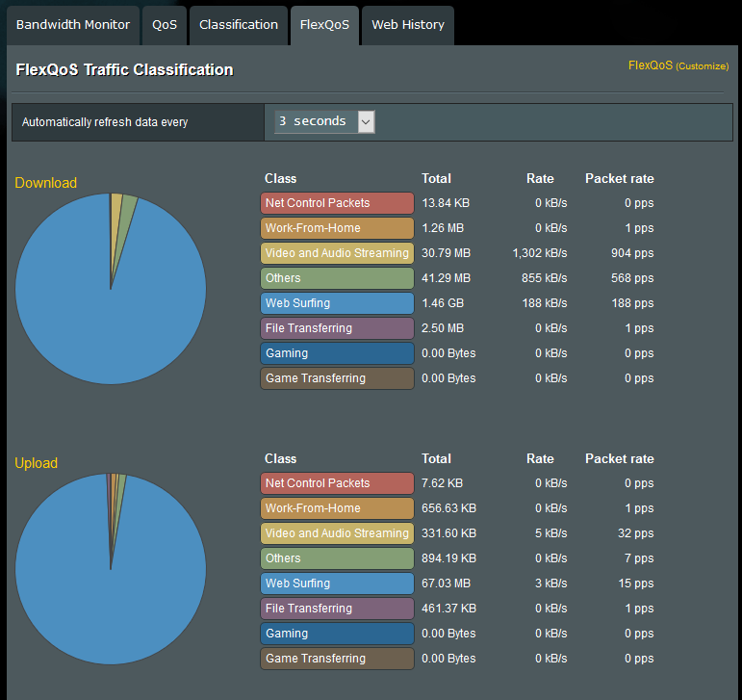
Task: Click the Upload Others class label
Action: 337,558
